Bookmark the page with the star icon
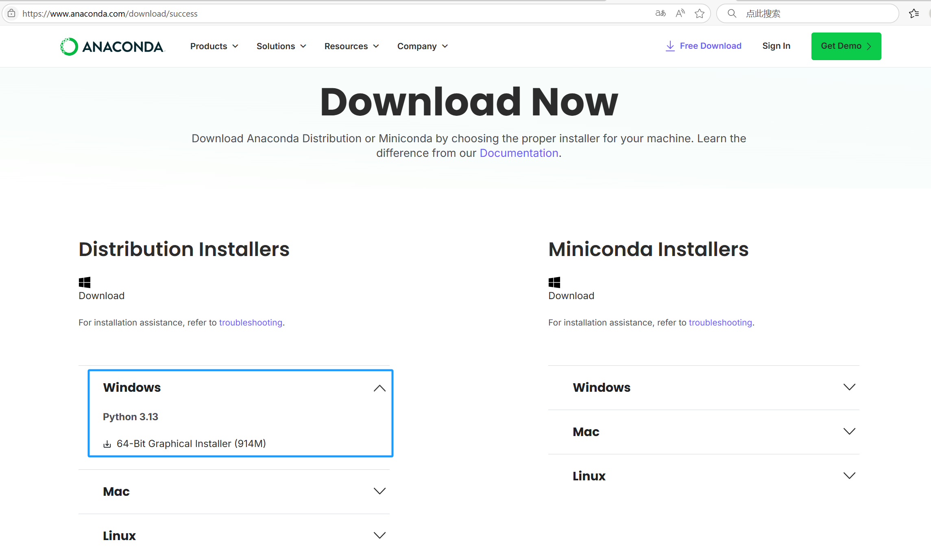The width and height of the screenshot is (931, 560). point(700,14)
